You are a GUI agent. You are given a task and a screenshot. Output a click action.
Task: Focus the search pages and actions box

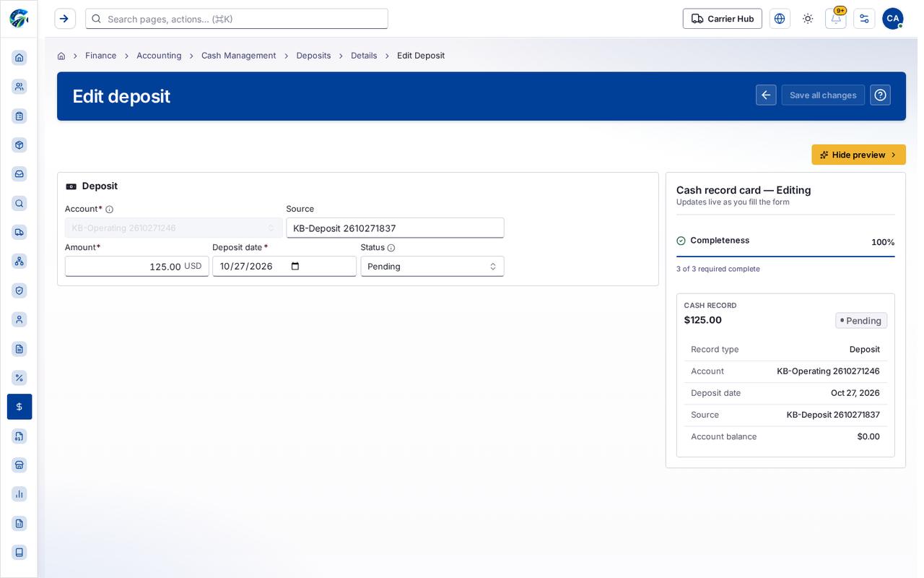pos(237,19)
